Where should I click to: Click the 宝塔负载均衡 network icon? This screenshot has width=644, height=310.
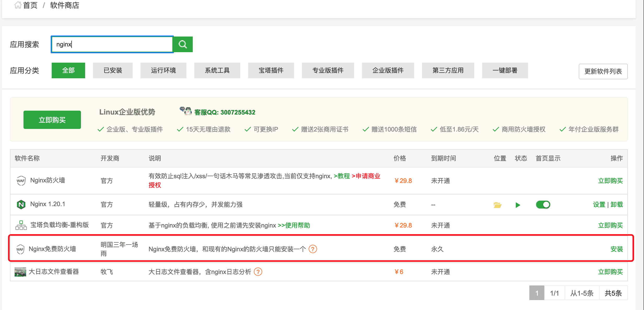pyautogui.click(x=21, y=225)
